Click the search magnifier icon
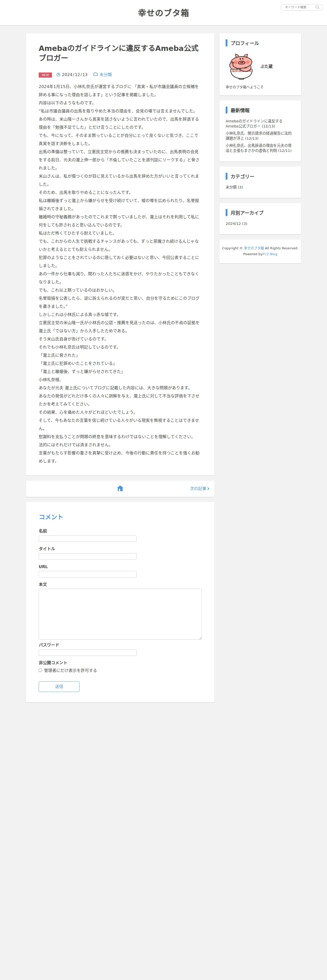 click(x=318, y=7)
